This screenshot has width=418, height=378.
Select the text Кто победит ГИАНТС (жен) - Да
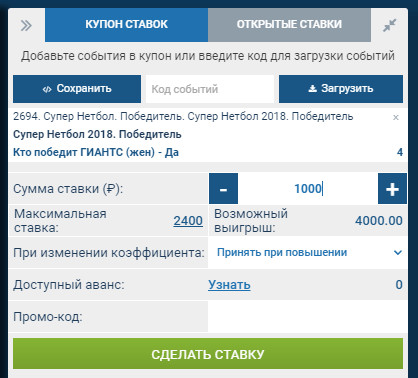96,152
